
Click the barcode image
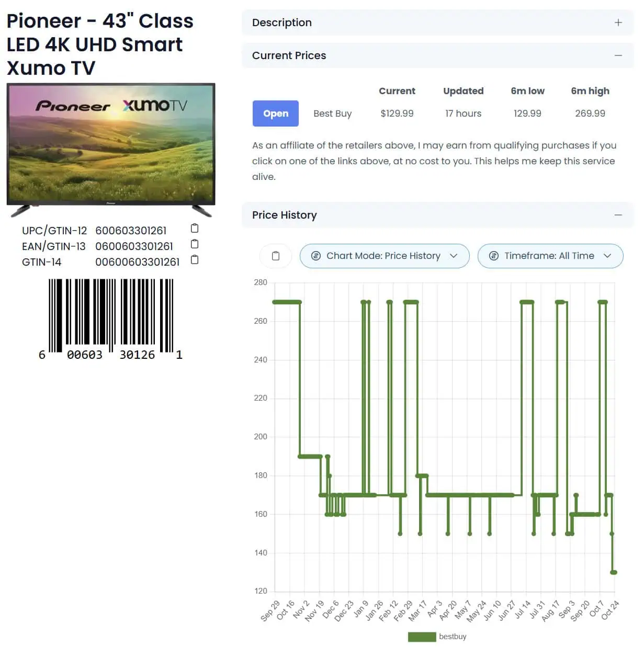pos(111,319)
